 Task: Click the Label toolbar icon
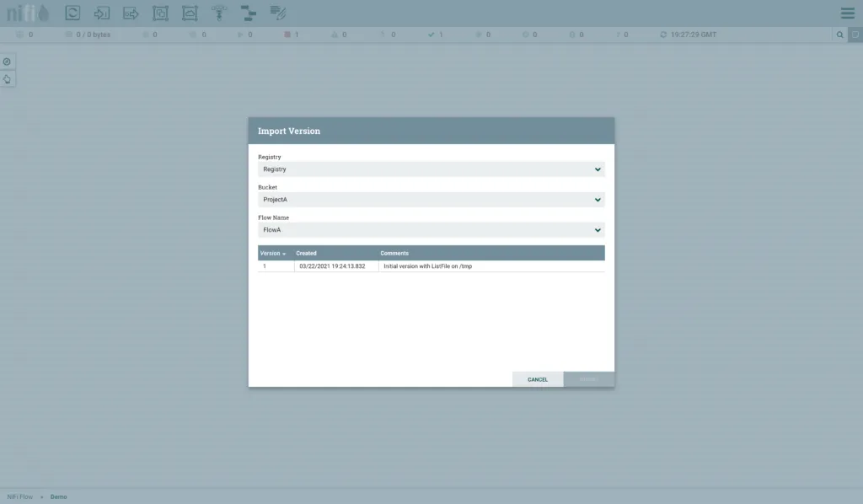coord(278,13)
